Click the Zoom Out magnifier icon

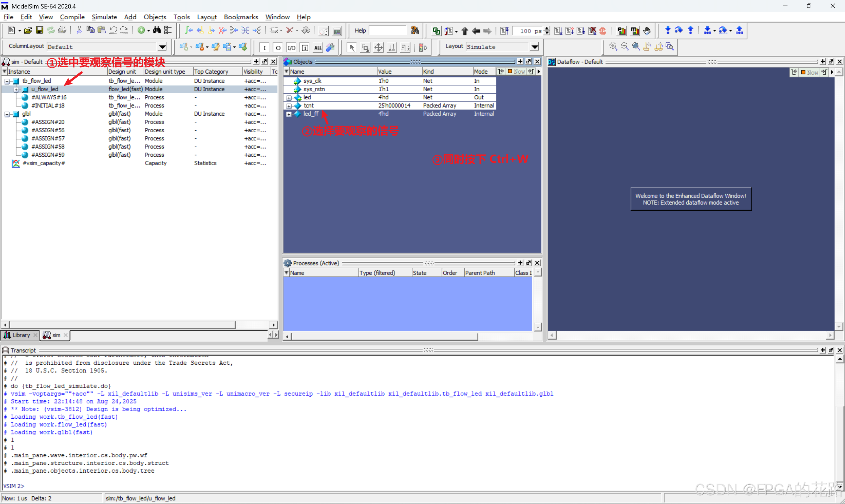coord(625,47)
